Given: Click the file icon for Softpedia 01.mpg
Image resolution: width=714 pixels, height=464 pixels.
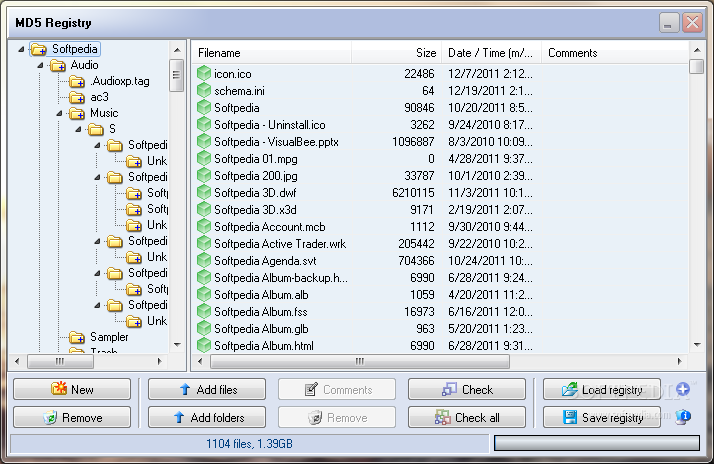Looking at the screenshot, I should click(204, 158).
